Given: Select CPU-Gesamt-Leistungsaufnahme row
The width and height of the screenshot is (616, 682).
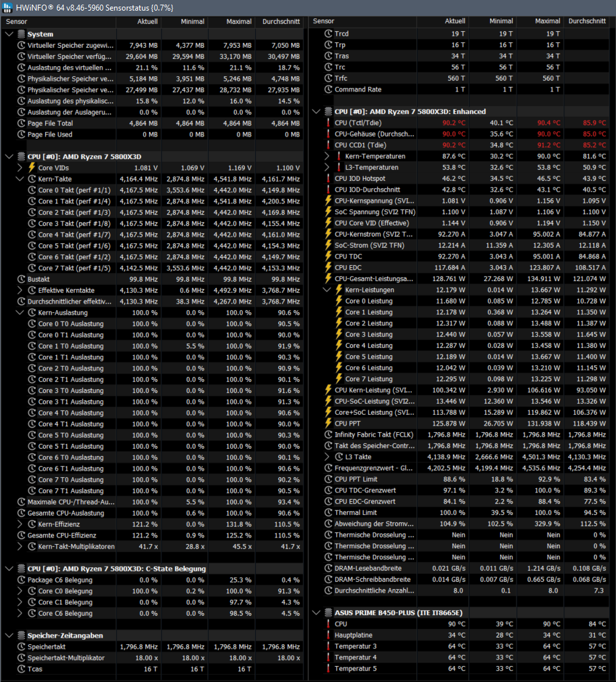Looking at the screenshot, I should tap(459, 278).
